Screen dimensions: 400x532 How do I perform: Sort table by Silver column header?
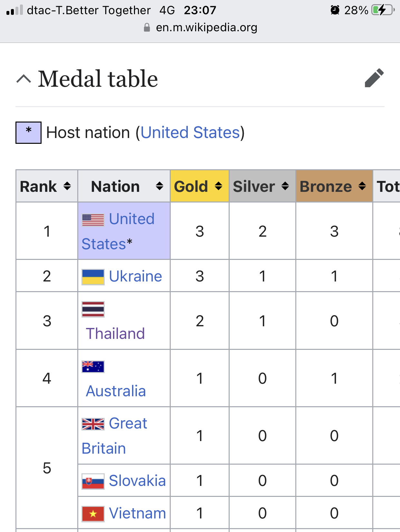[x=262, y=186]
